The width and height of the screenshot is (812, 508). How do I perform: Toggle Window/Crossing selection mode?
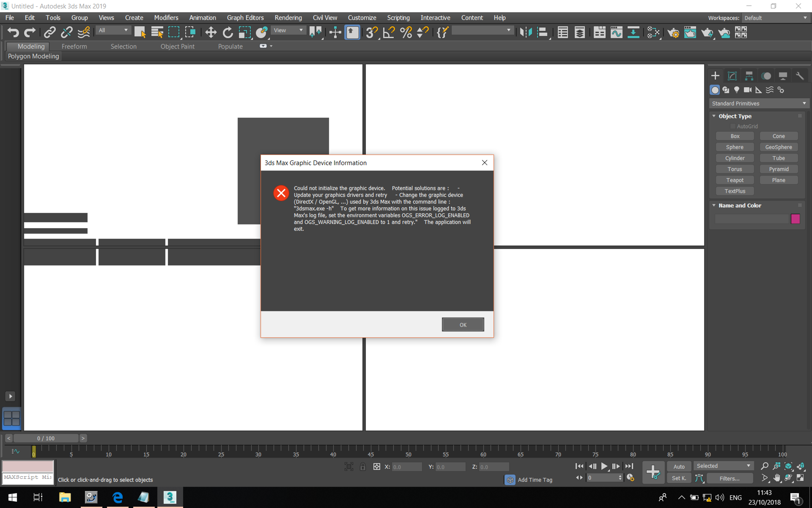click(x=190, y=32)
